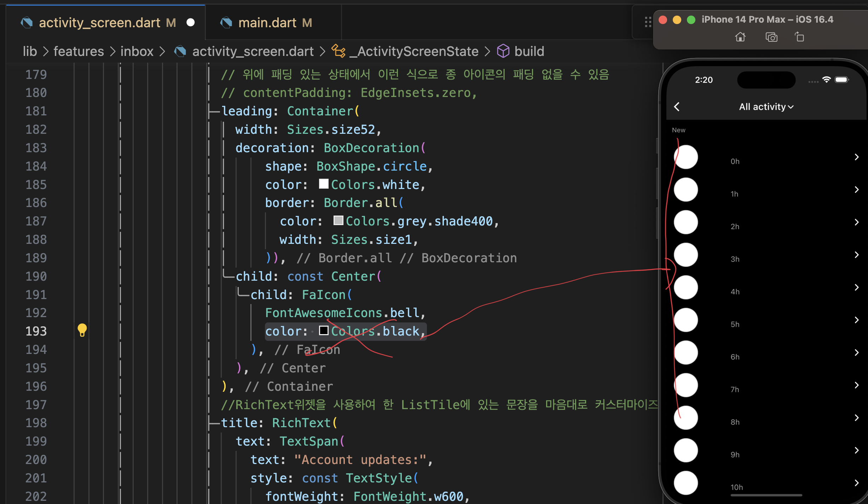Click the Colors.white color swatch on line 185
868x504 pixels.
click(323, 184)
